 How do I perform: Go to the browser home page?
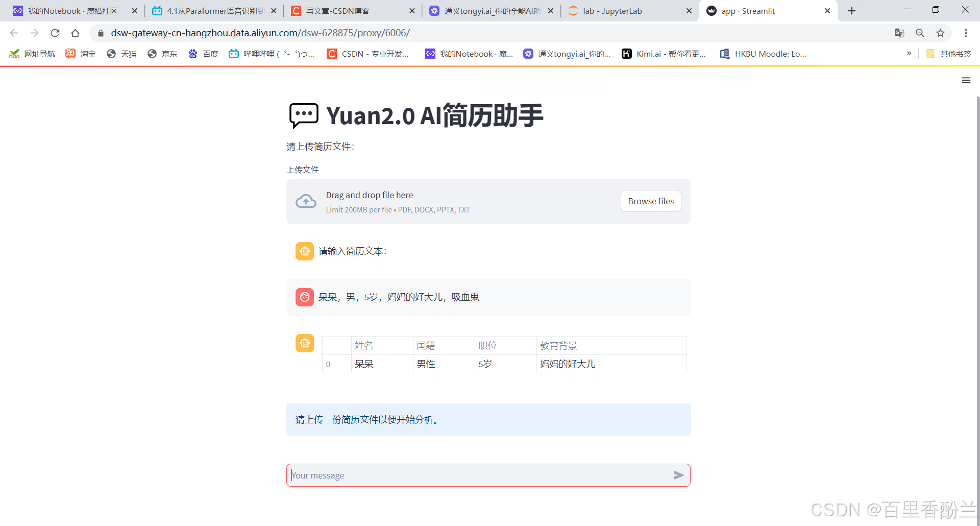click(76, 33)
